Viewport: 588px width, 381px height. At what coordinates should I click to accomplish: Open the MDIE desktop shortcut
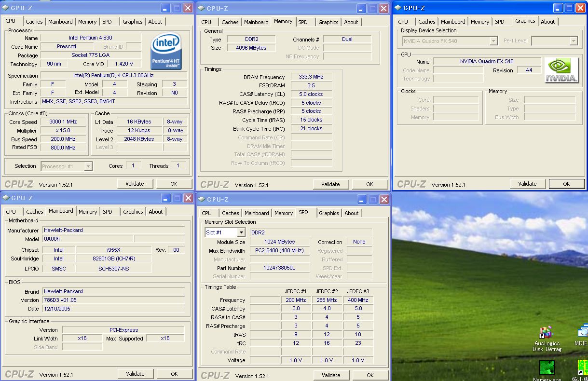point(582,336)
